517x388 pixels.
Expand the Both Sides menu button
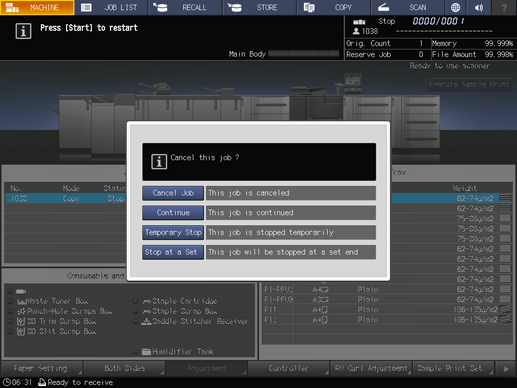coord(124,368)
